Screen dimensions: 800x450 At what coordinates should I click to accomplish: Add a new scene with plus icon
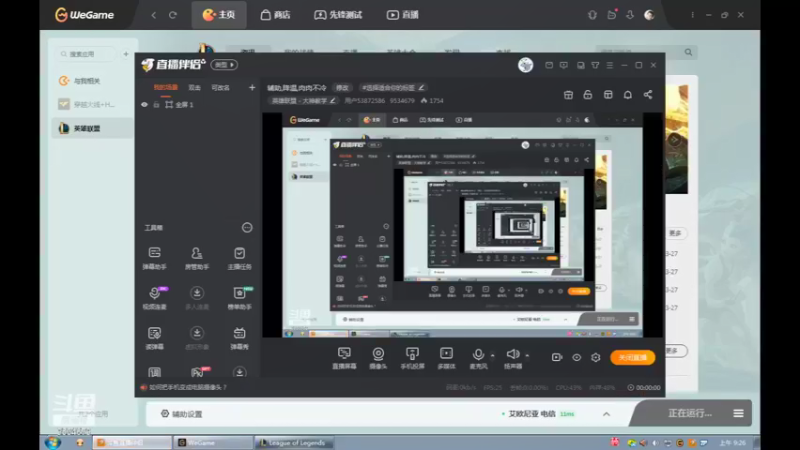tap(252, 88)
